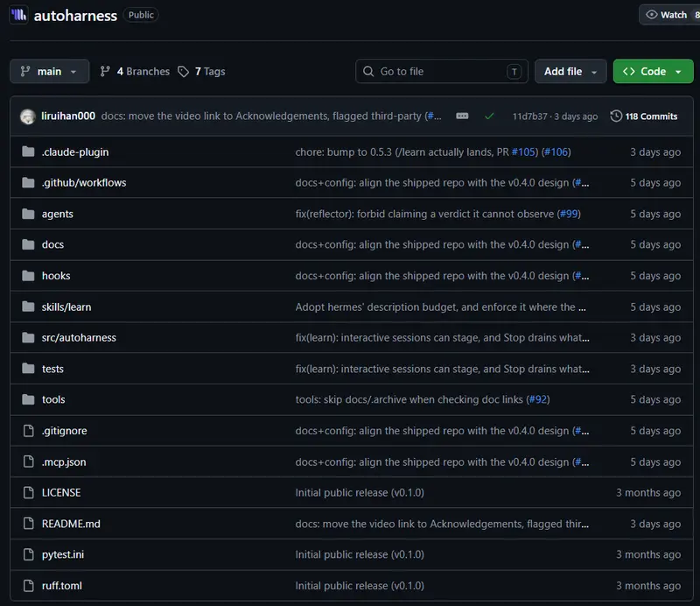Open the tests folder icon
Image resolution: width=700 pixels, height=606 pixels.
tap(28, 369)
